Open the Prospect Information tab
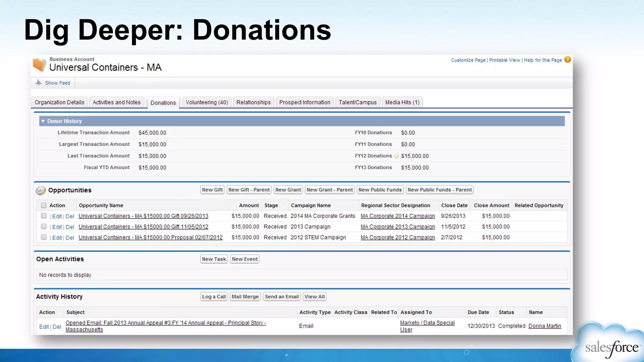 [305, 102]
